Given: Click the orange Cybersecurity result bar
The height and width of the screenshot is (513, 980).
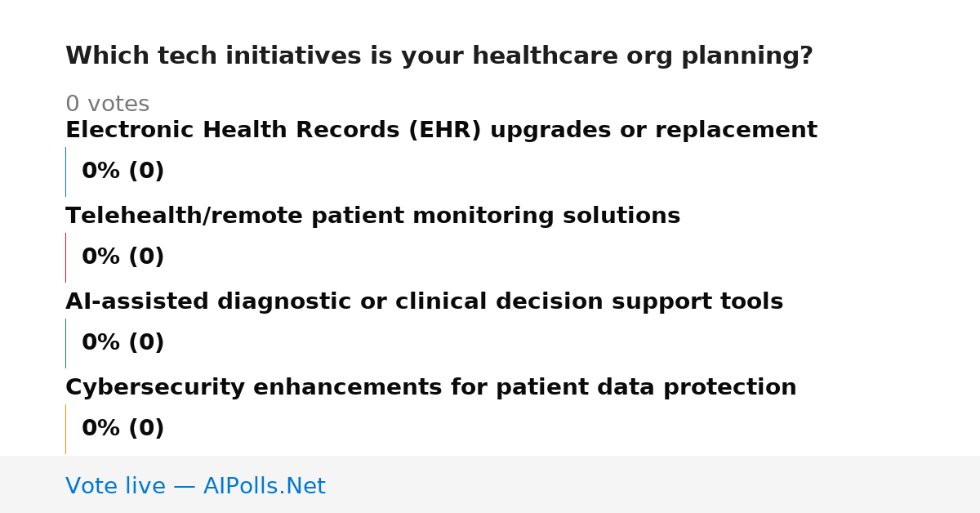Looking at the screenshot, I should 65,429.
